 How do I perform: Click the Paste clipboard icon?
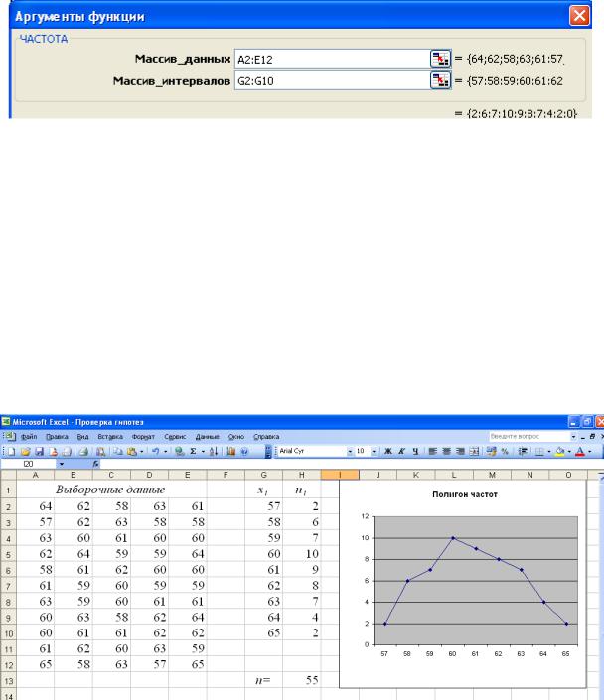click(x=132, y=452)
